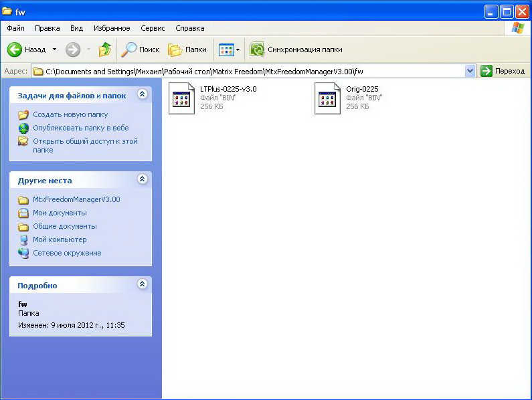Click the Go (Переход) button

tap(503, 71)
